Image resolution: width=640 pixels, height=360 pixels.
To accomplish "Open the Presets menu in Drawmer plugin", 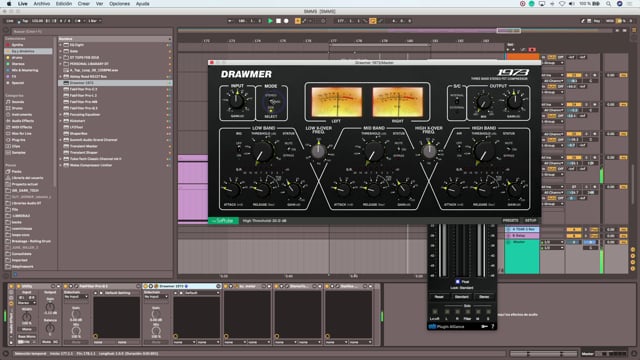I will tap(510, 220).
